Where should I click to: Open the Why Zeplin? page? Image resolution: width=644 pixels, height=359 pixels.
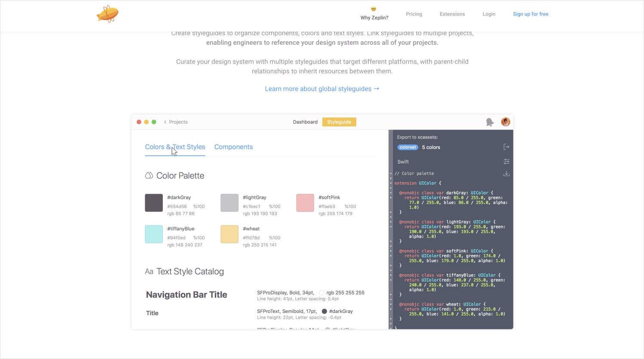click(374, 14)
